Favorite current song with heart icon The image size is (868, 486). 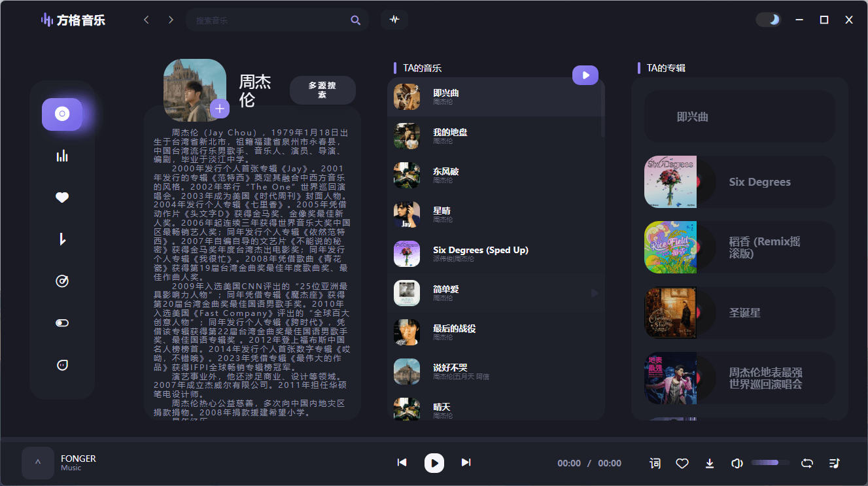click(682, 463)
